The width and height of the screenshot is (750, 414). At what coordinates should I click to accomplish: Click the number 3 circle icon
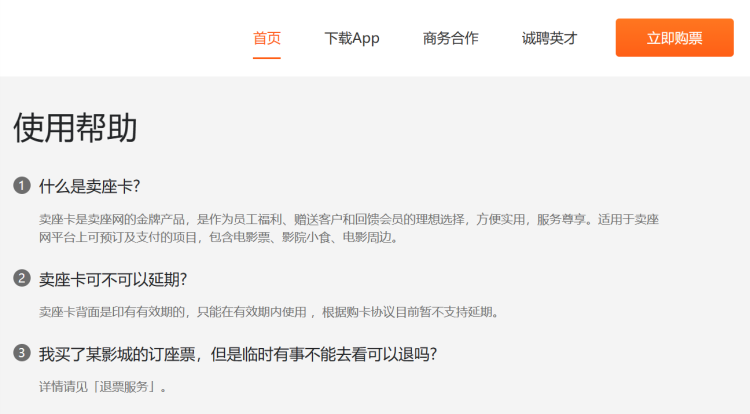(22, 353)
